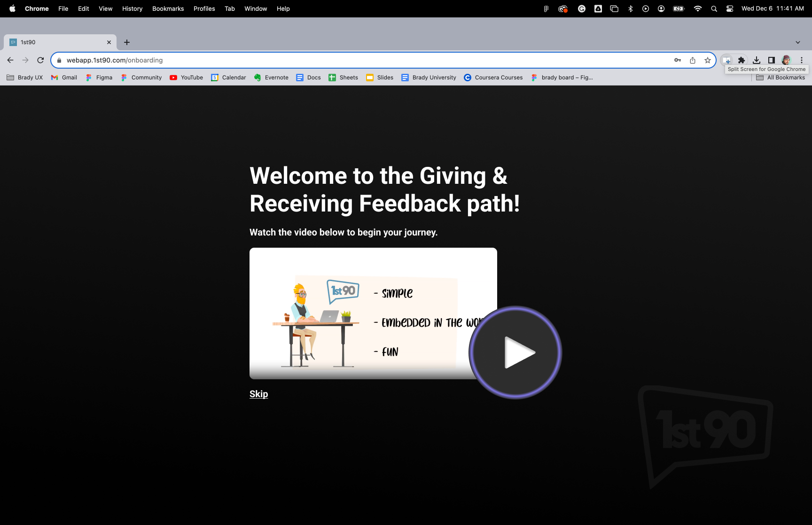
Task: Open the Window menu
Action: coord(256,8)
